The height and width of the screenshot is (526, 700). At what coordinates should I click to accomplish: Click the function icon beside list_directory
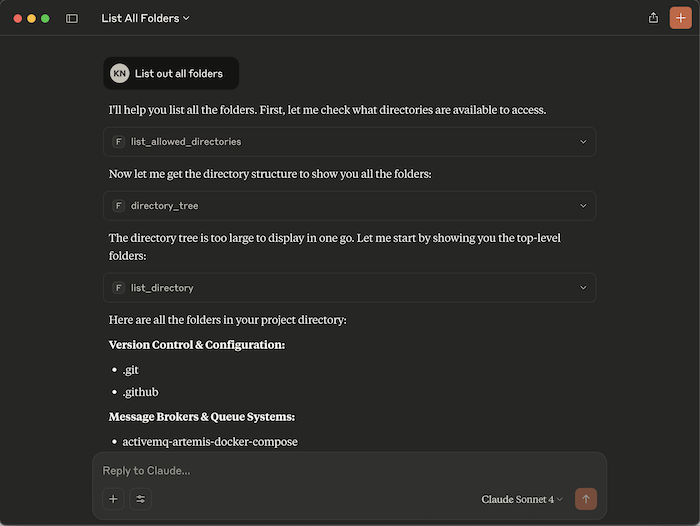point(119,288)
